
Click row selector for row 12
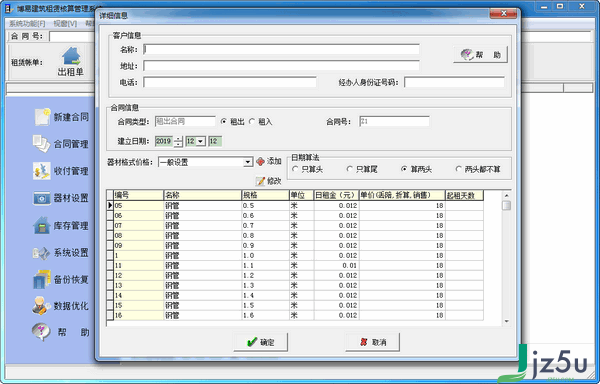click(x=110, y=275)
